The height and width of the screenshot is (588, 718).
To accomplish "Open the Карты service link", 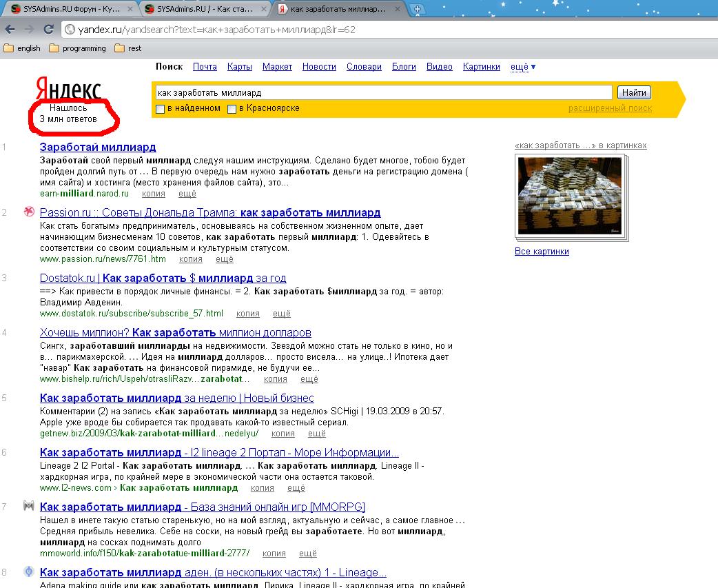I will (240, 67).
